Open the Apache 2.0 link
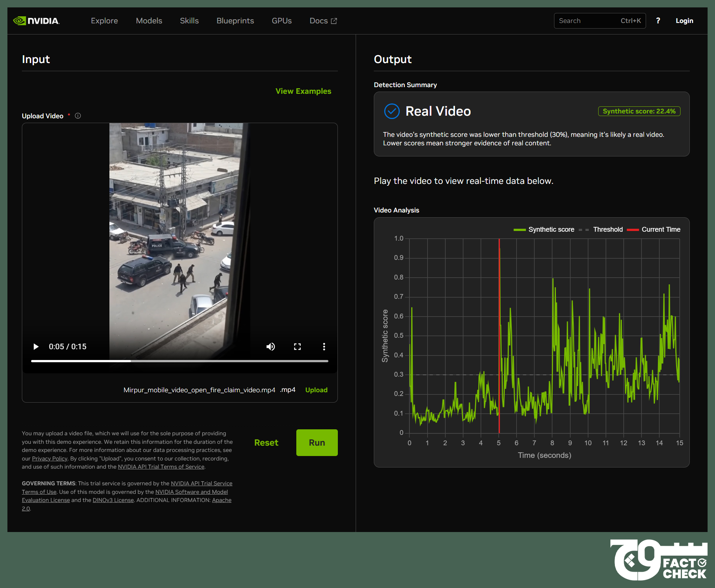The width and height of the screenshot is (715, 588). click(222, 500)
